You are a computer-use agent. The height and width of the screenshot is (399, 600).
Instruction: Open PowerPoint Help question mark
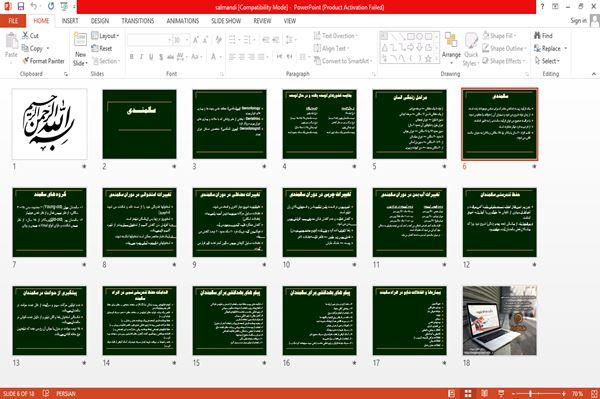[x=542, y=7]
